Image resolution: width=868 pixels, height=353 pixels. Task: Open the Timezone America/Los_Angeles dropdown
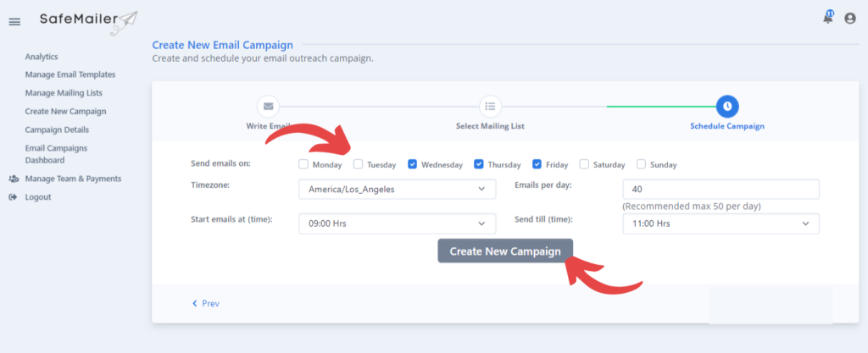(398, 189)
